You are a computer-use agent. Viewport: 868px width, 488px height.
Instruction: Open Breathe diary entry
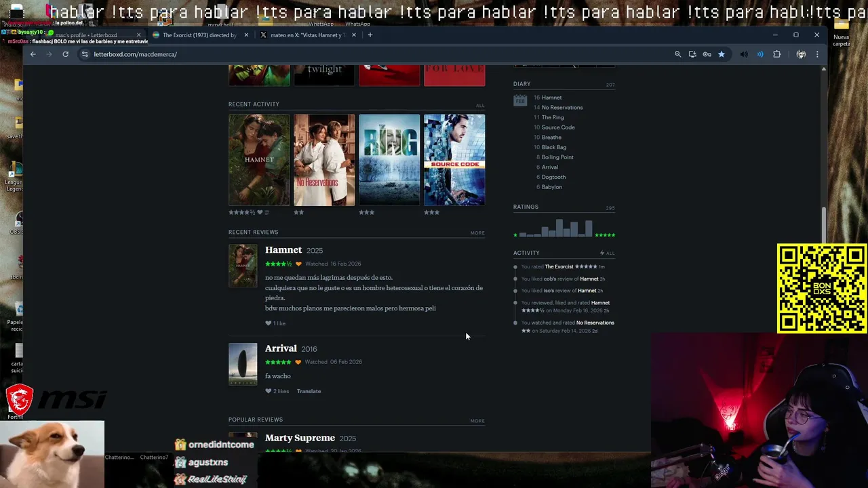tap(551, 138)
